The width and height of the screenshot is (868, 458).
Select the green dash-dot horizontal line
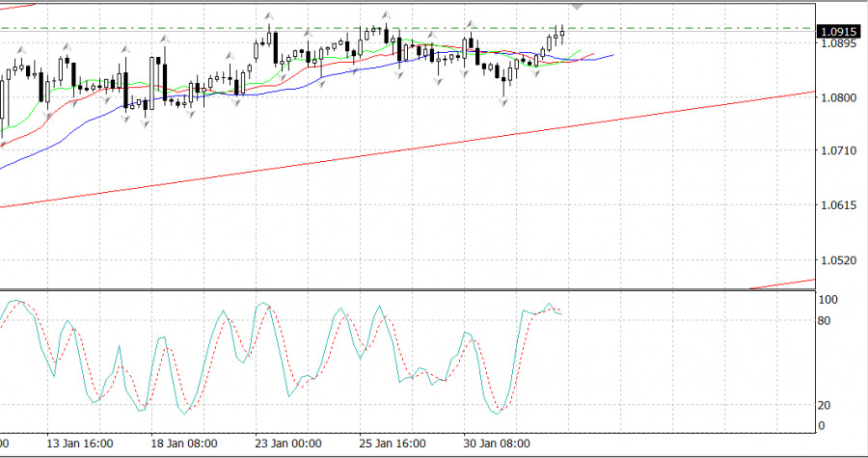407,28
